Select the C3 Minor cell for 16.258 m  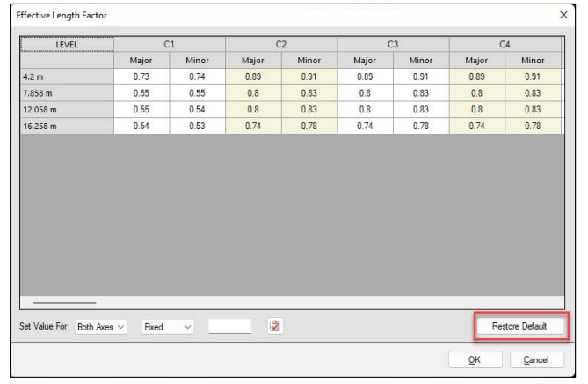coord(421,126)
